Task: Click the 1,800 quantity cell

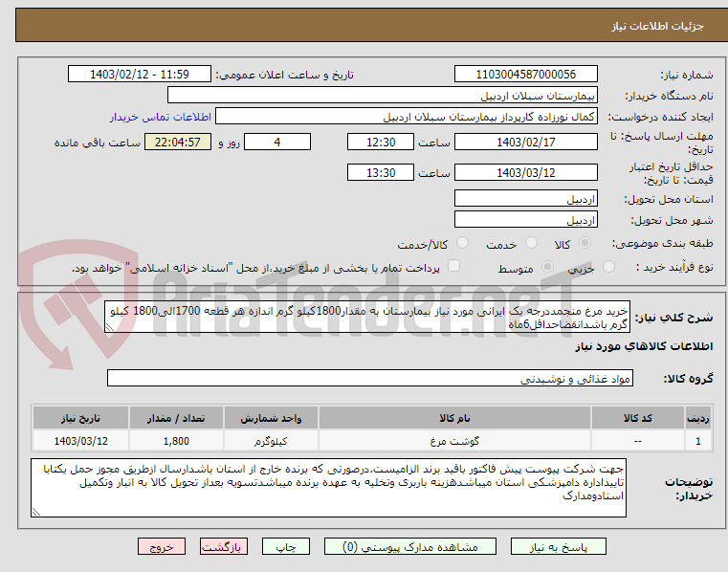Action: (x=176, y=441)
